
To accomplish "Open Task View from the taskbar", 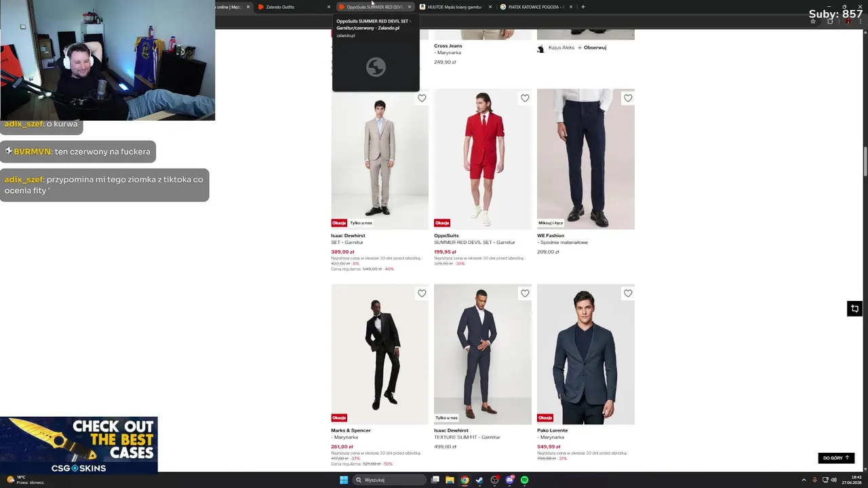I will coord(435,480).
